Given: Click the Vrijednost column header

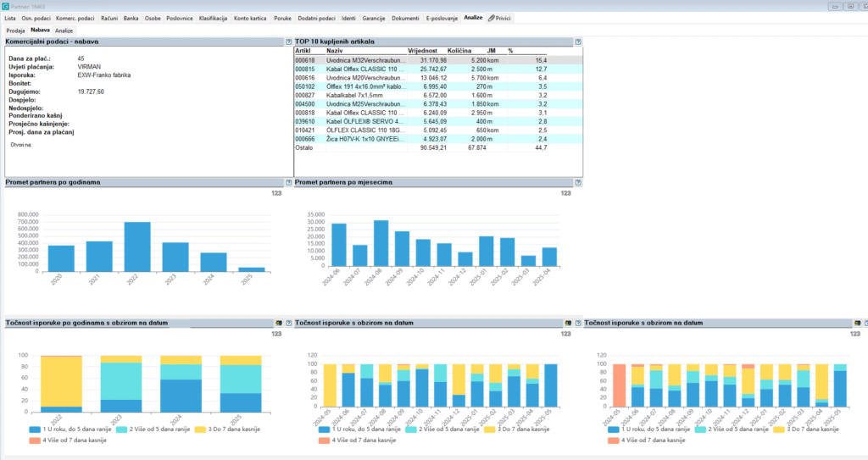Looking at the screenshot, I should tap(421, 51).
